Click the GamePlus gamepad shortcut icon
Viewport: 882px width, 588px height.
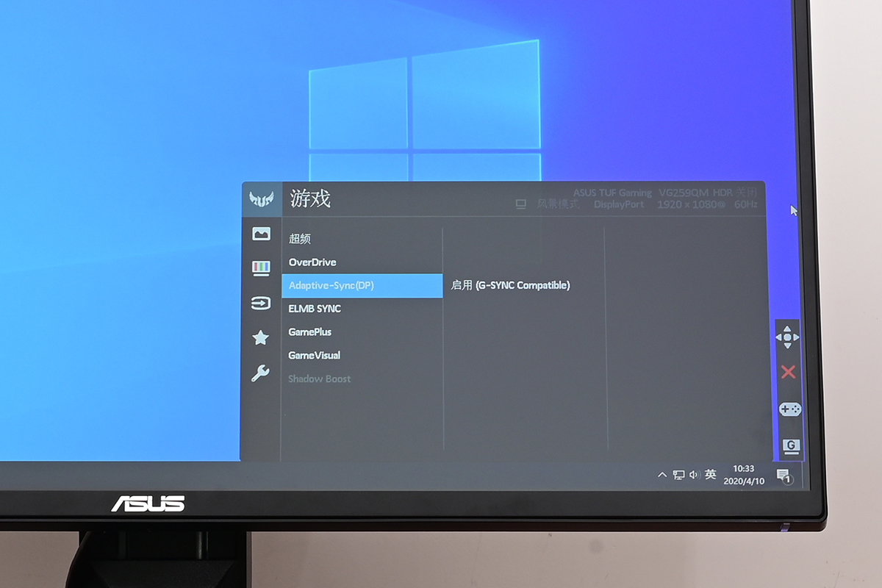(789, 409)
